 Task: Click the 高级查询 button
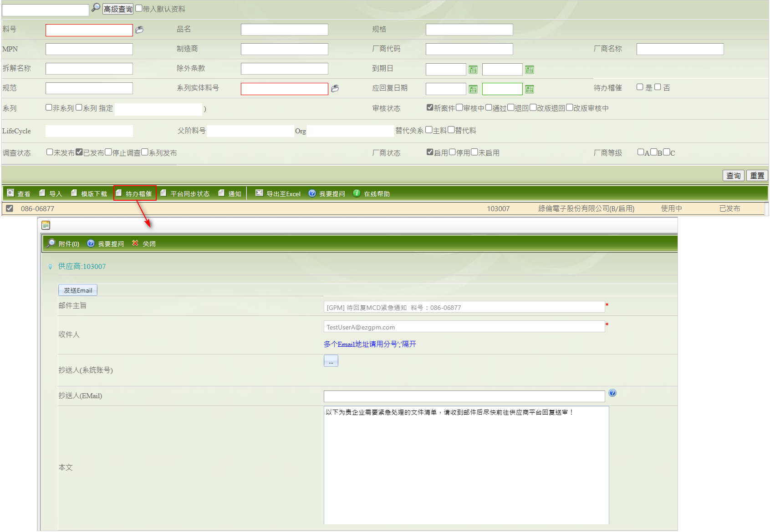[x=118, y=9]
